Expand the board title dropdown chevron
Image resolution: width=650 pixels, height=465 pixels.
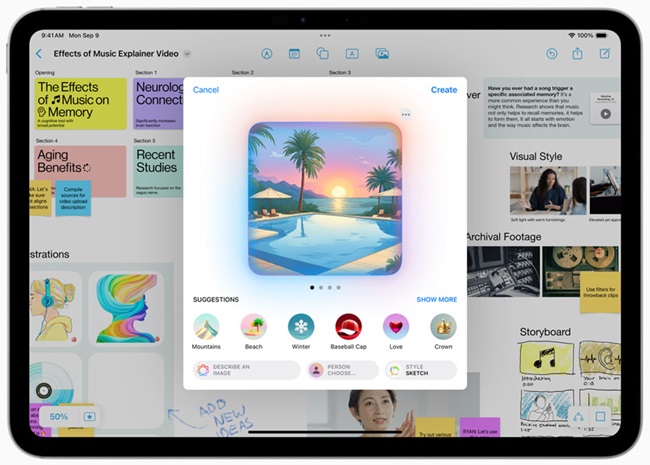tap(187, 54)
